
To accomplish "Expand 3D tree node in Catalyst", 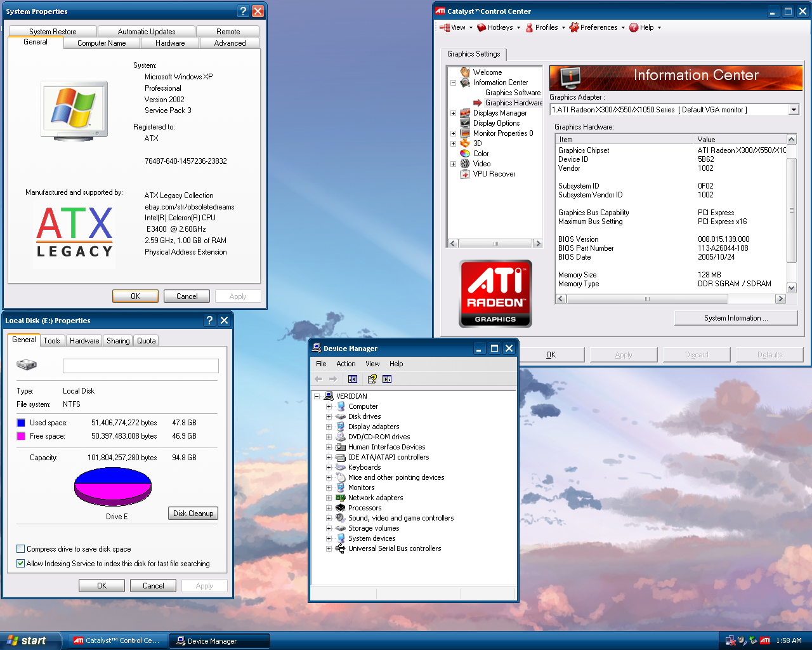I will [453, 143].
